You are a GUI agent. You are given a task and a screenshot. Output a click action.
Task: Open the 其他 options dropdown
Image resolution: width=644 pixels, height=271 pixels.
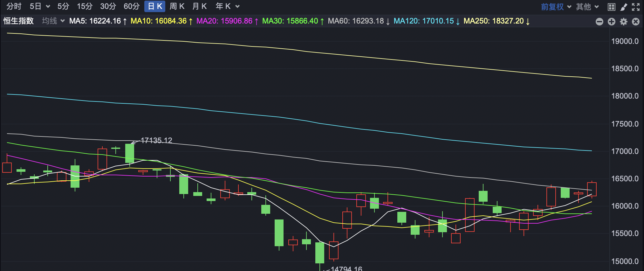(x=587, y=7)
